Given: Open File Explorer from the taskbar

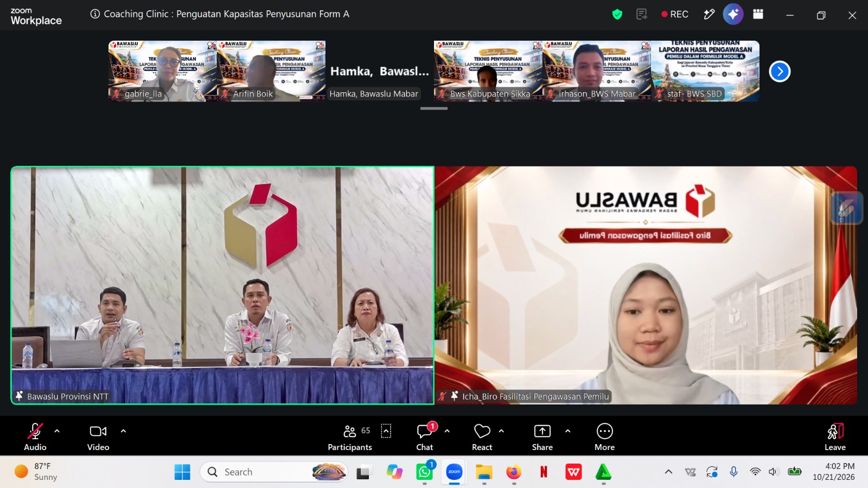Looking at the screenshot, I should (484, 472).
